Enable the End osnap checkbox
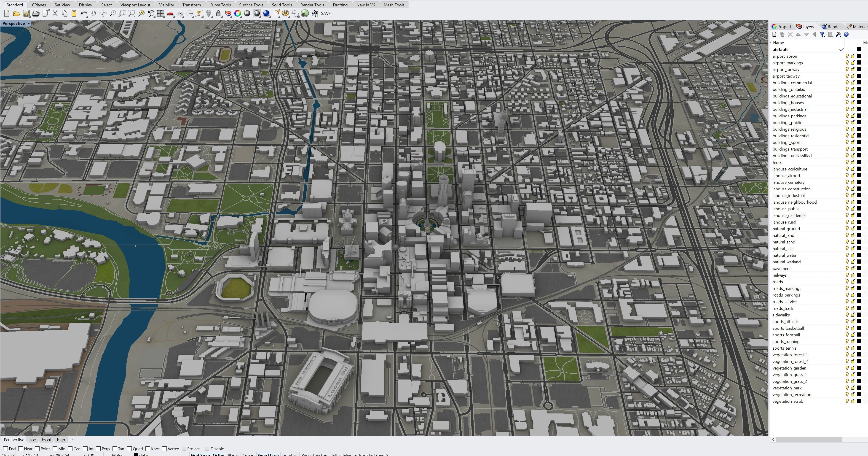The width and height of the screenshot is (868, 456). pyautogui.click(x=5, y=449)
